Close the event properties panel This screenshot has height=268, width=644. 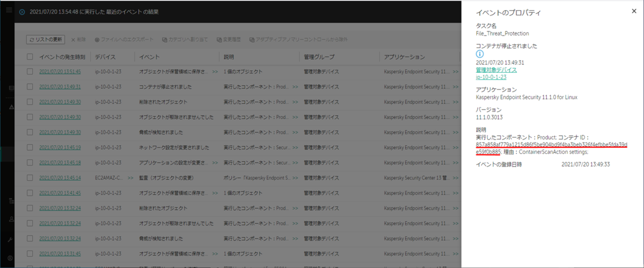[634, 11]
